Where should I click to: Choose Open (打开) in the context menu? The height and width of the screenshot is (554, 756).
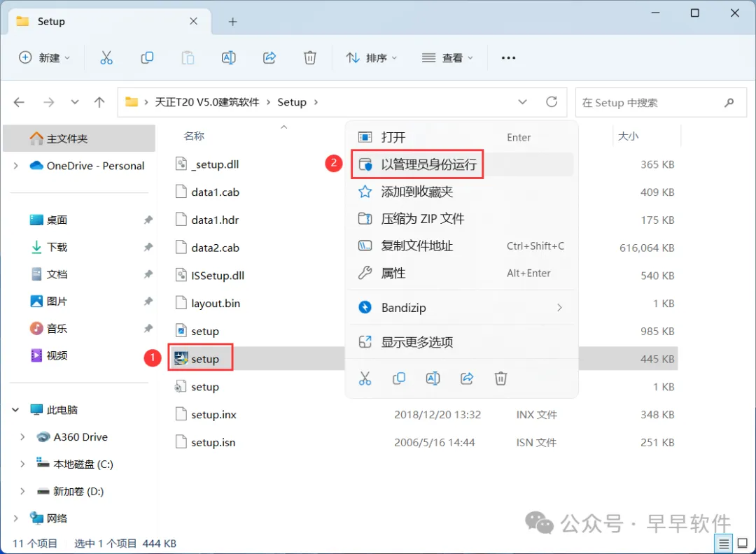461,137
